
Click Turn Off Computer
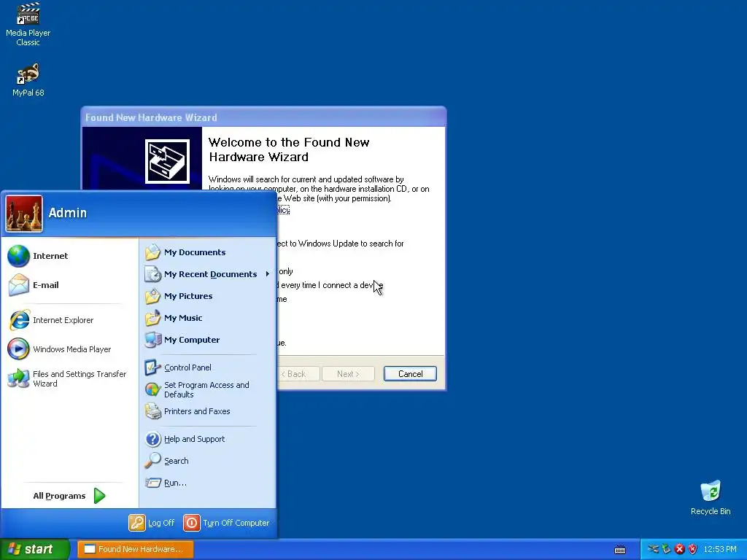coord(226,523)
